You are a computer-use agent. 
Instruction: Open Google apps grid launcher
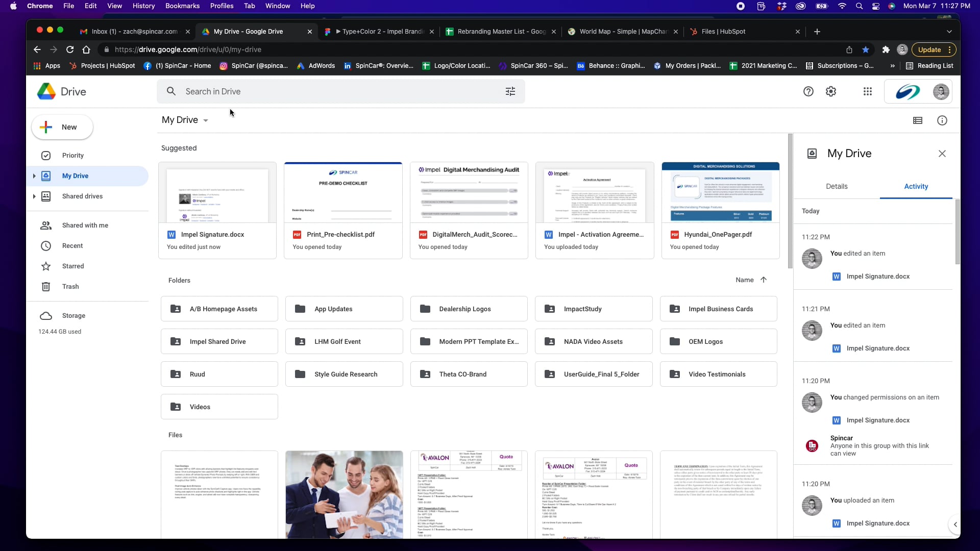tap(867, 91)
